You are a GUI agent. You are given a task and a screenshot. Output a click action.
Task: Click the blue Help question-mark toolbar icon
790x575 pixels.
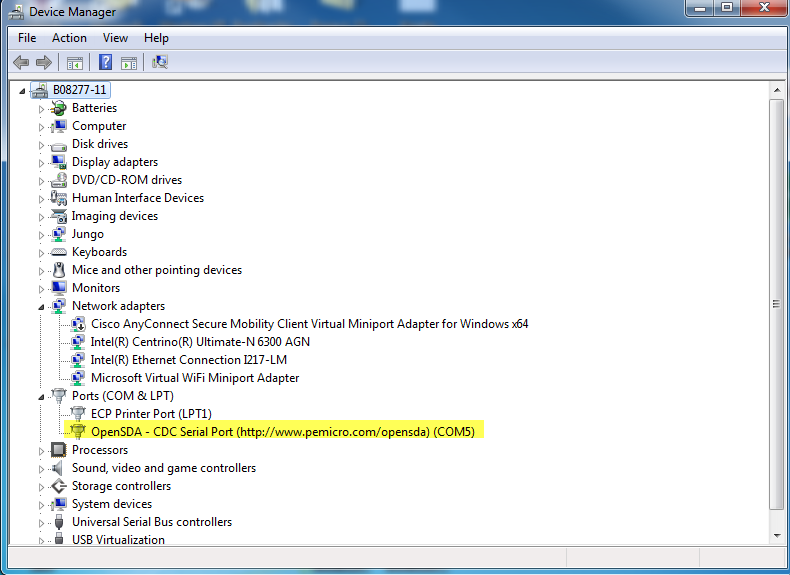point(105,62)
